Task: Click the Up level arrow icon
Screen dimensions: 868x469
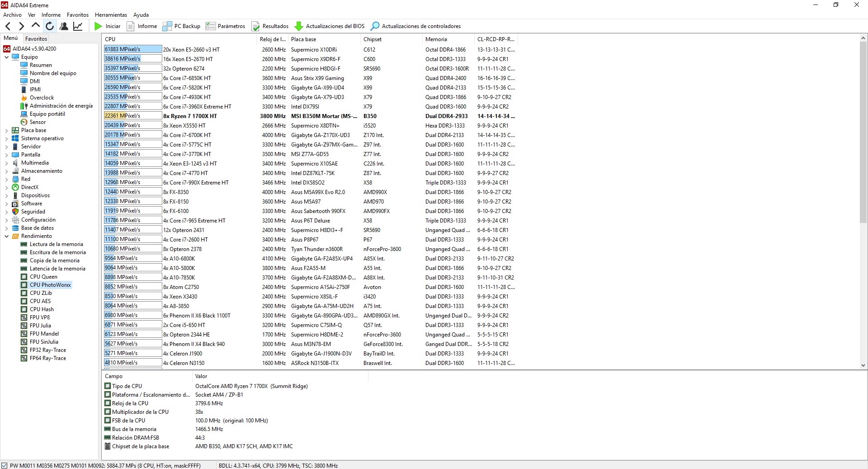Action: (x=35, y=25)
